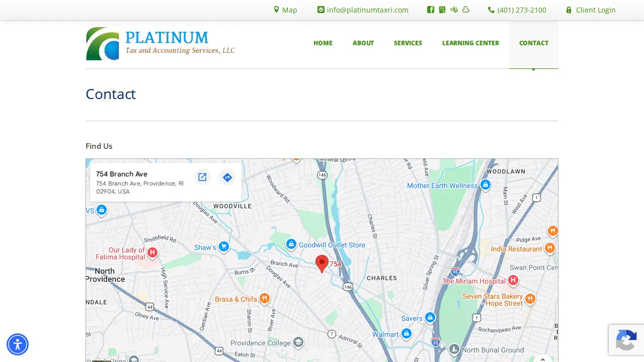This screenshot has width=644, height=362.
Task: Click the Find Us heading
Action: [x=99, y=146]
